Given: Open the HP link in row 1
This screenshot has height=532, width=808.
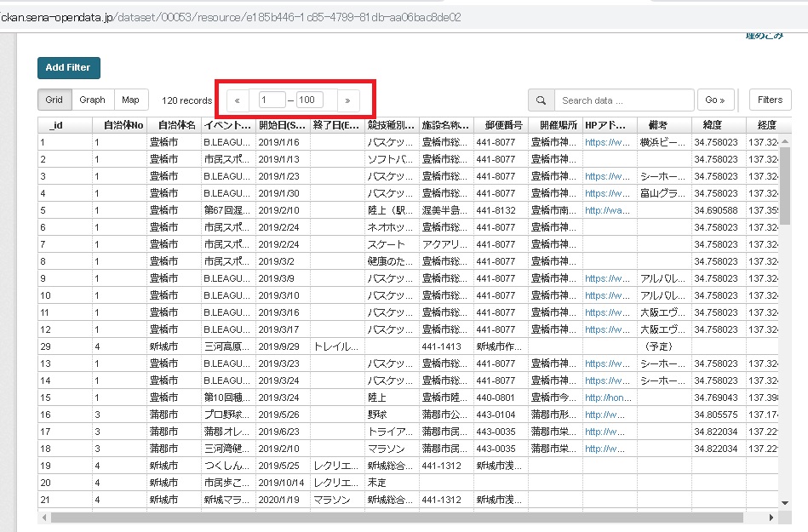Looking at the screenshot, I should 607,142.
